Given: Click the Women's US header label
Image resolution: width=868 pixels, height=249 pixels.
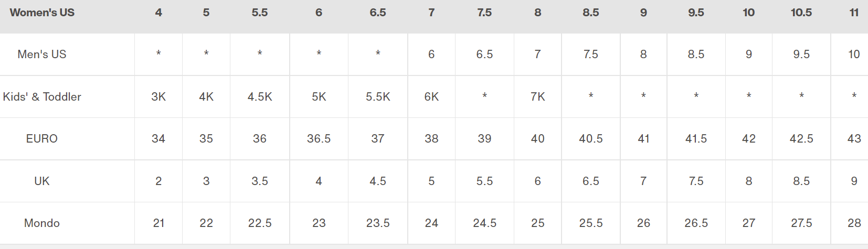Looking at the screenshot, I should 42,13.
